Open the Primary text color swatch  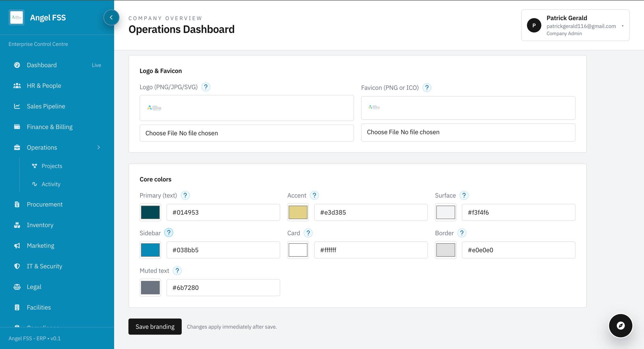(150, 212)
